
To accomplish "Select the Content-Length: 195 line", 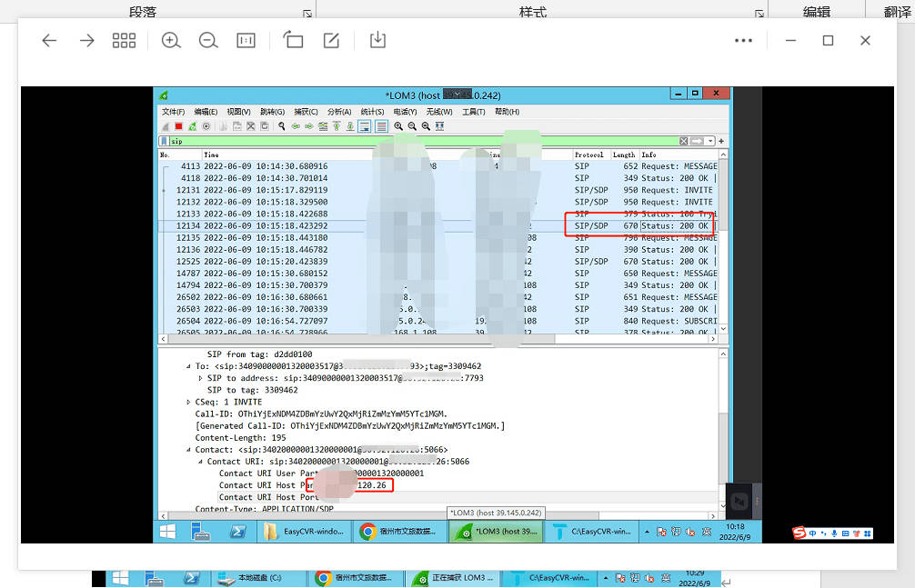I will (x=240, y=438).
